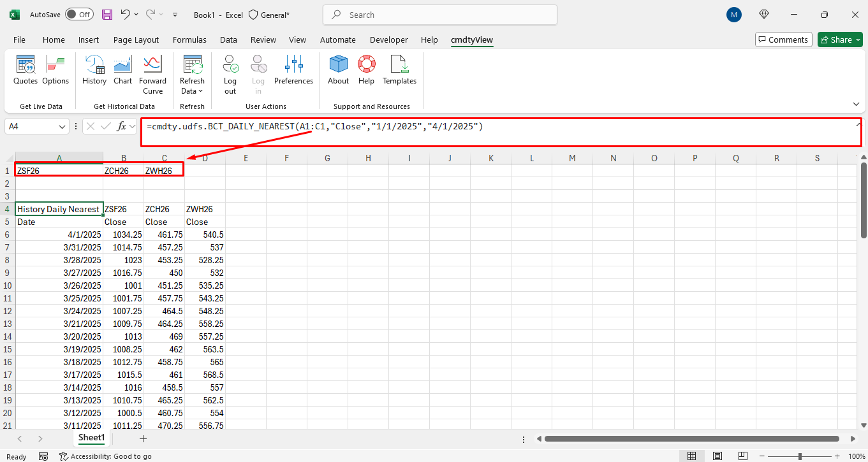Open the File tab
Screen dimensions: 868x462
click(19, 40)
